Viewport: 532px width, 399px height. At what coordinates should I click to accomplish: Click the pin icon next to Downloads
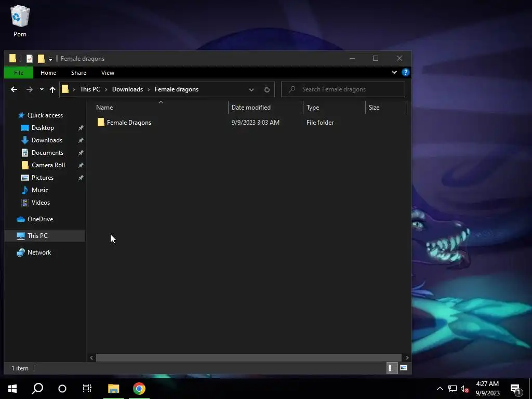coord(81,140)
